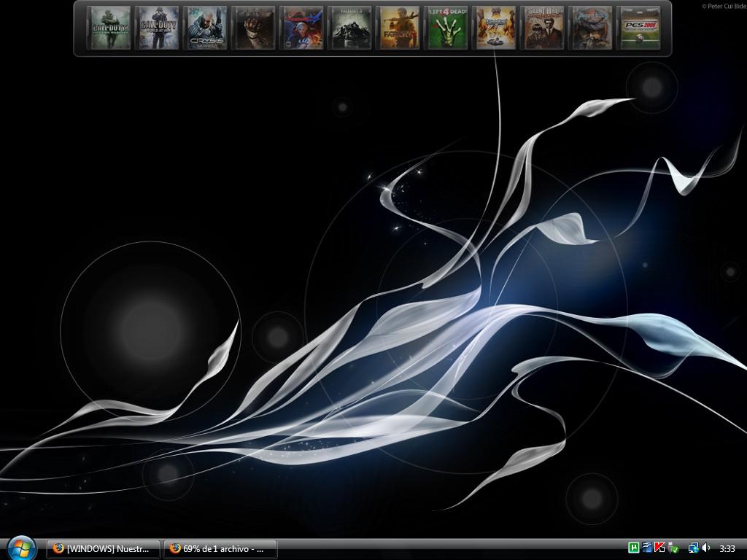Start Left 4 Dead from the dock

point(447,28)
